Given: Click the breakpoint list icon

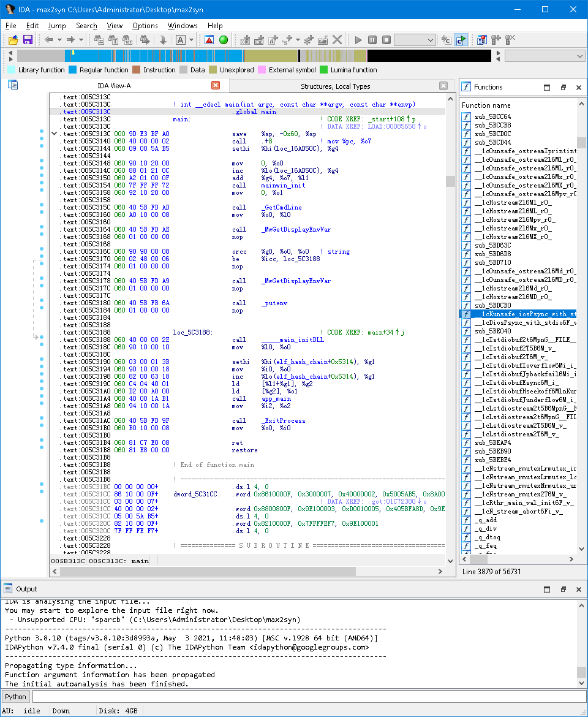Looking at the screenshot, I should tap(481, 40).
